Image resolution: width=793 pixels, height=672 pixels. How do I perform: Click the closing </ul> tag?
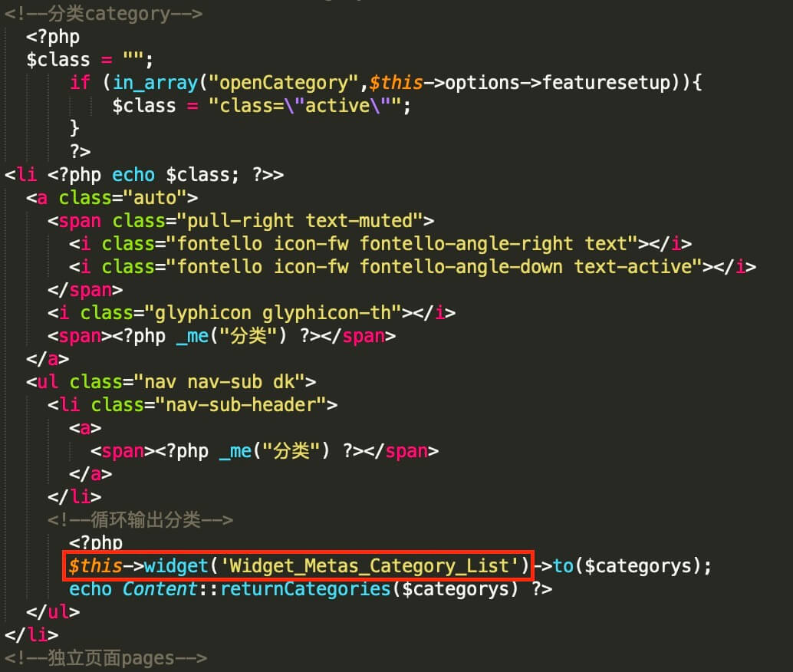tap(53, 612)
